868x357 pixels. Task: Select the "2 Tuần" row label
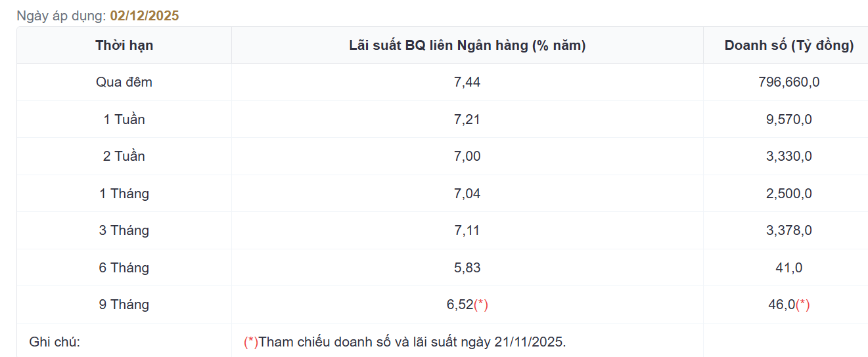[124, 156]
